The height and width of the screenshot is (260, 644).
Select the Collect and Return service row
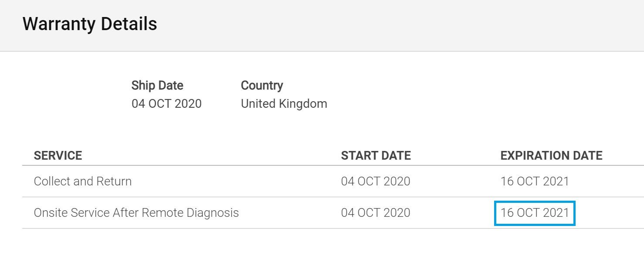333,181
